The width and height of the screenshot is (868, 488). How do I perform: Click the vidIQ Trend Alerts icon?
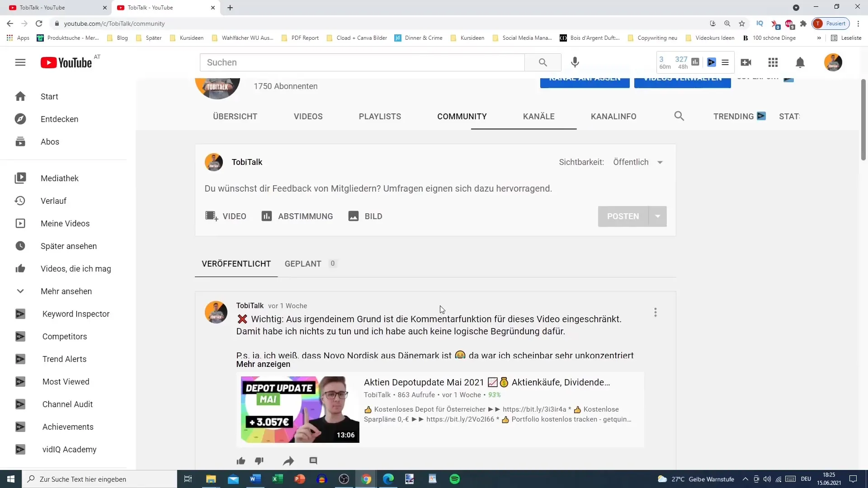(x=20, y=359)
